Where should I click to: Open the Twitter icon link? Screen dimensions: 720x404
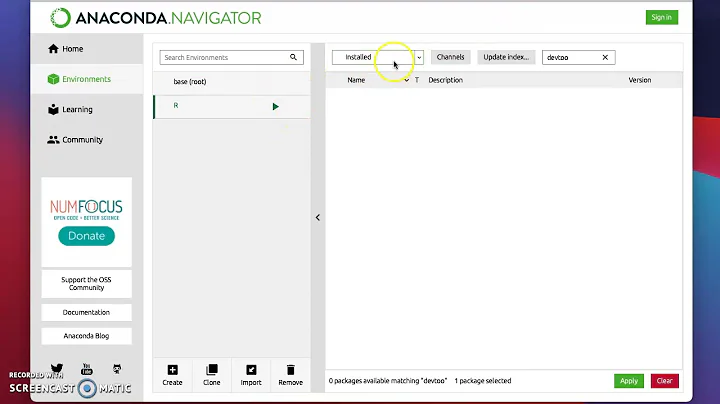pyautogui.click(x=57, y=369)
